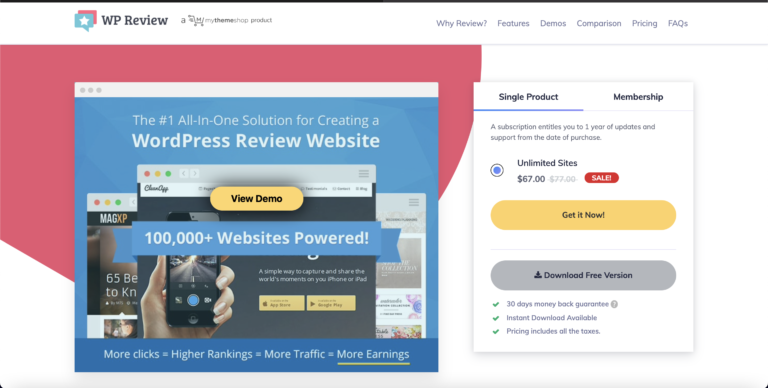The image size is (768, 388).
Task: Click the "WordPress Review Website" headline
Action: click(256, 141)
